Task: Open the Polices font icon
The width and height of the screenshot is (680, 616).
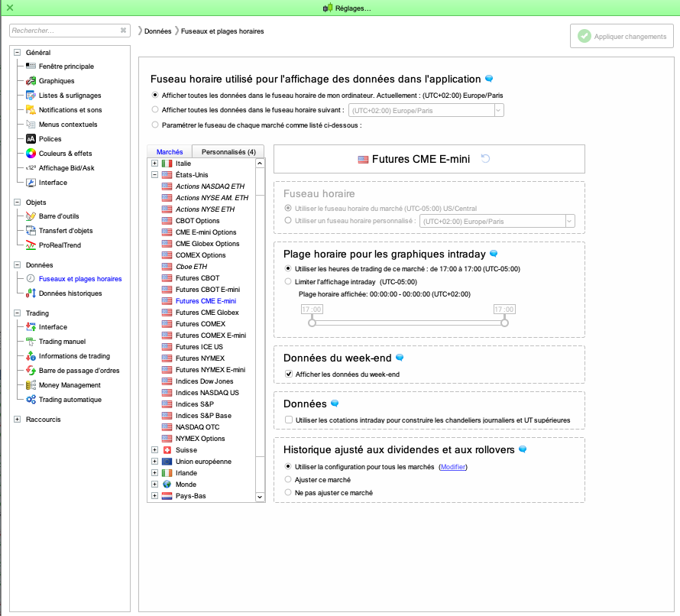Action: tap(31, 139)
